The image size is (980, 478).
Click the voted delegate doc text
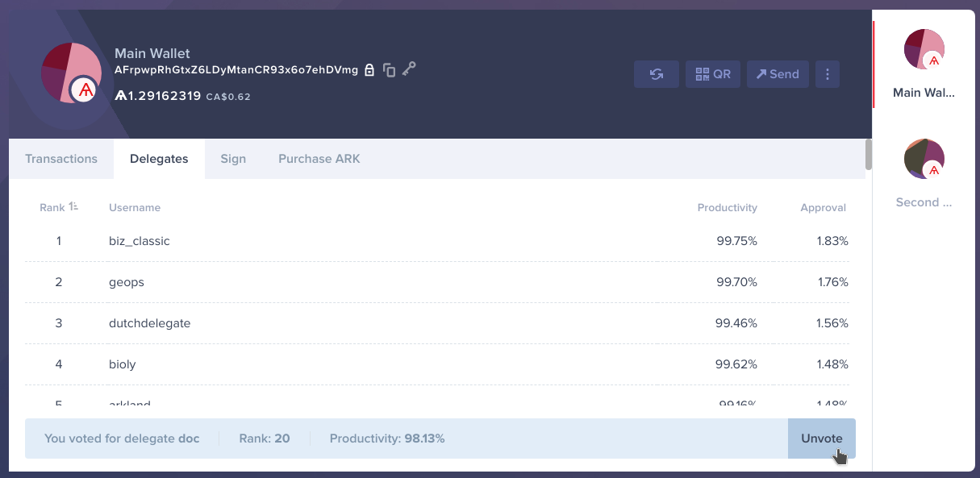click(121, 439)
